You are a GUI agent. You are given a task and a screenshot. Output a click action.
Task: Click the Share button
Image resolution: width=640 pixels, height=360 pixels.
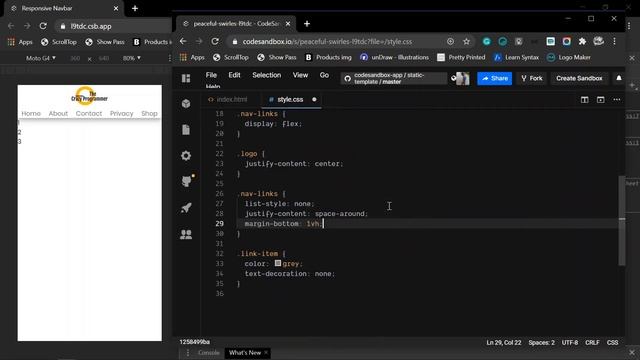pos(495,78)
